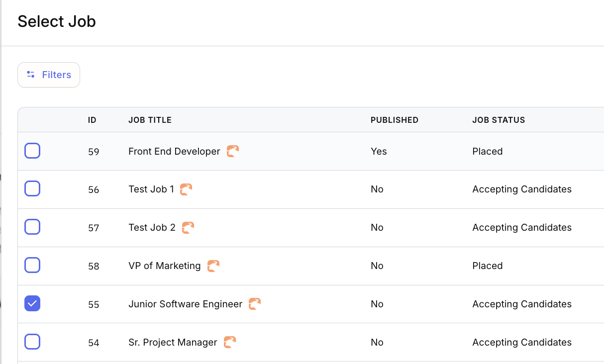Click the Job Status column header
The image size is (604, 364).
(x=499, y=120)
